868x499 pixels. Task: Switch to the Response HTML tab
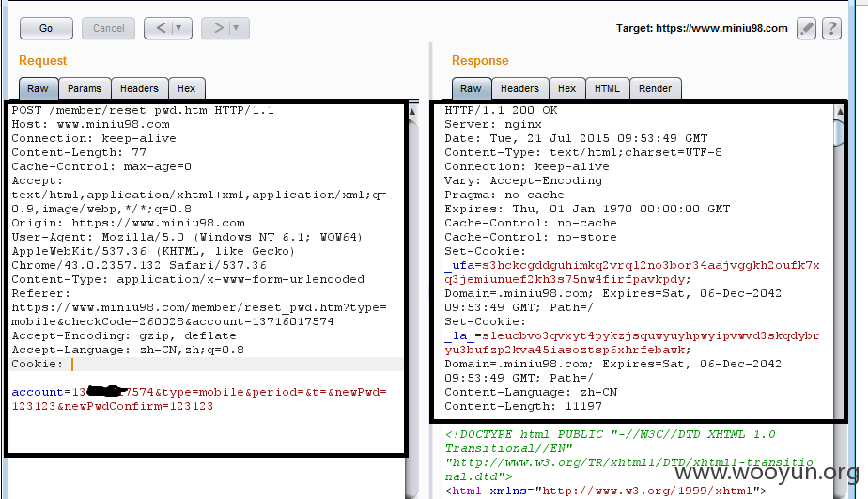pos(607,88)
